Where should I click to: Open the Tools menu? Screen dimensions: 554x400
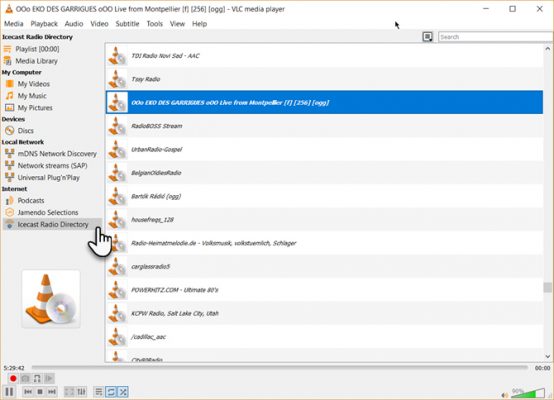pyautogui.click(x=155, y=24)
